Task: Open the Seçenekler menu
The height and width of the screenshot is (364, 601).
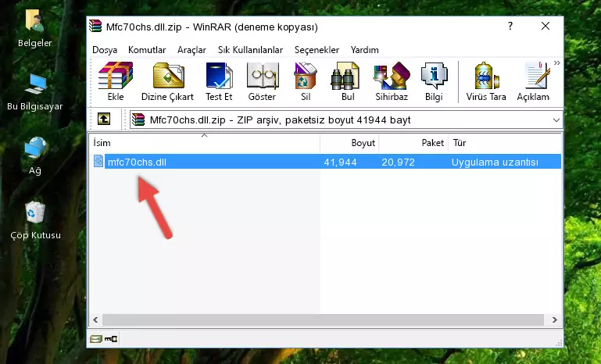Action: pos(317,50)
